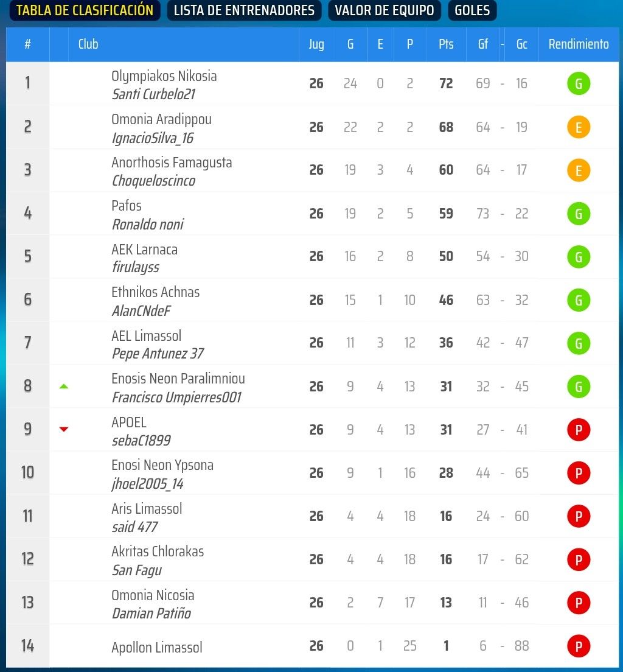Click the red P badge for Apollon Limassol
The image size is (623, 672).
[x=578, y=646]
